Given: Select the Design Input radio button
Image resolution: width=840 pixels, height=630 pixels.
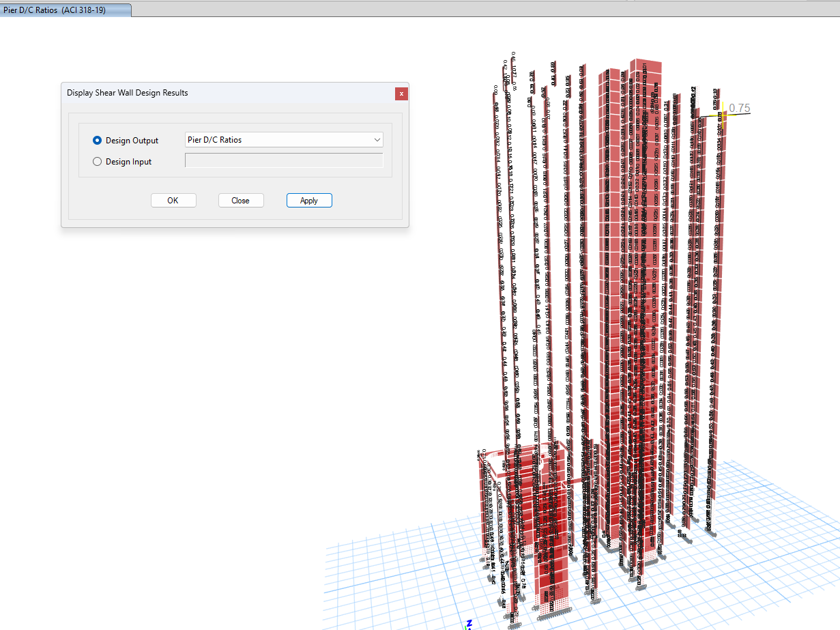Looking at the screenshot, I should [97, 162].
